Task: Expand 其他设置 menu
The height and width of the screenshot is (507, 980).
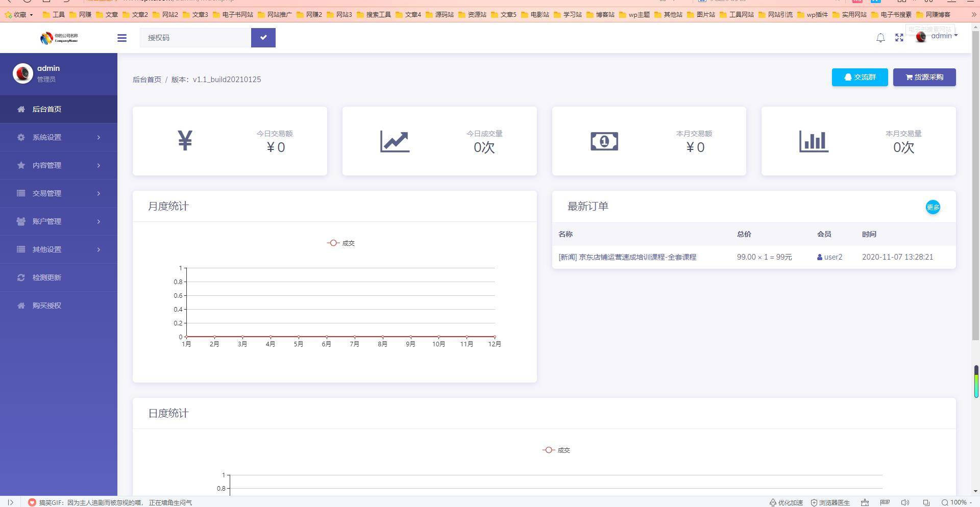Action: tap(59, 249)
